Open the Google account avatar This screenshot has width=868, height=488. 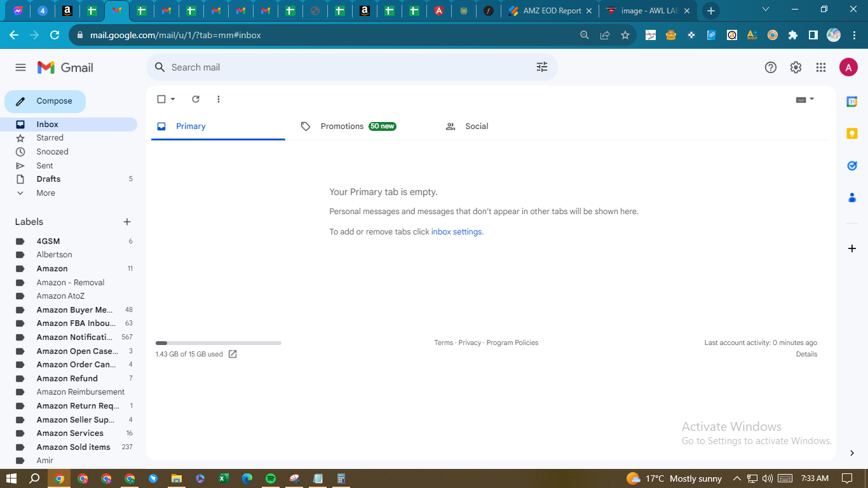pyautogui.click(x=848, y=67)
